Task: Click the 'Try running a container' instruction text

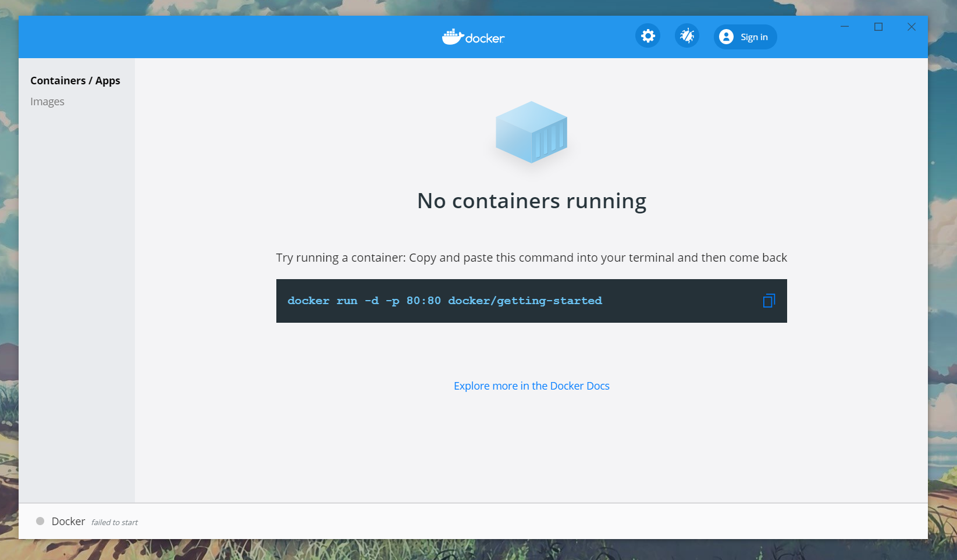Action: [532, 258]
